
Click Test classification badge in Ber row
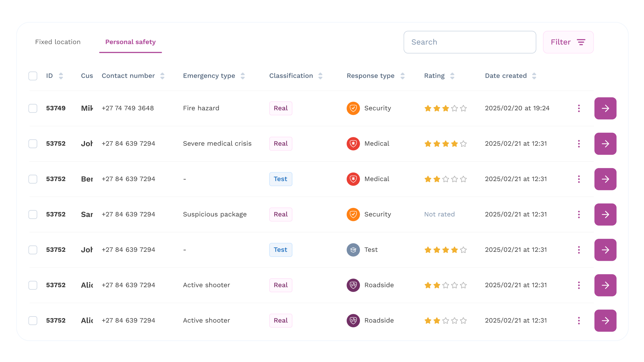coord(280,179)
